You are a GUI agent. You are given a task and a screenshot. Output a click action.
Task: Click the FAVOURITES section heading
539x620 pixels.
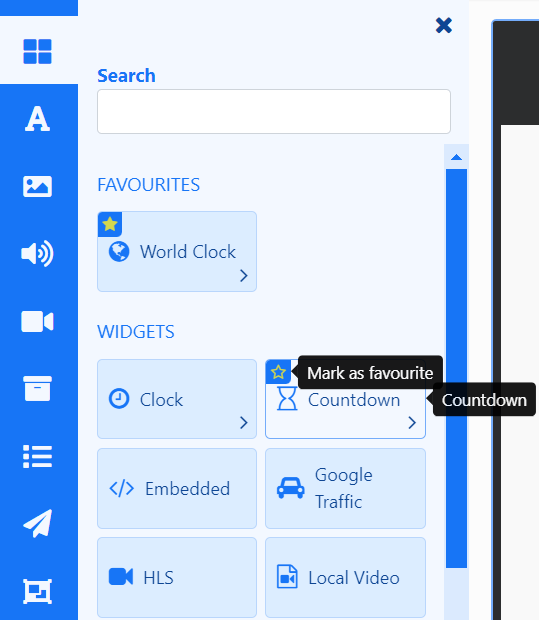click(149, 185)
